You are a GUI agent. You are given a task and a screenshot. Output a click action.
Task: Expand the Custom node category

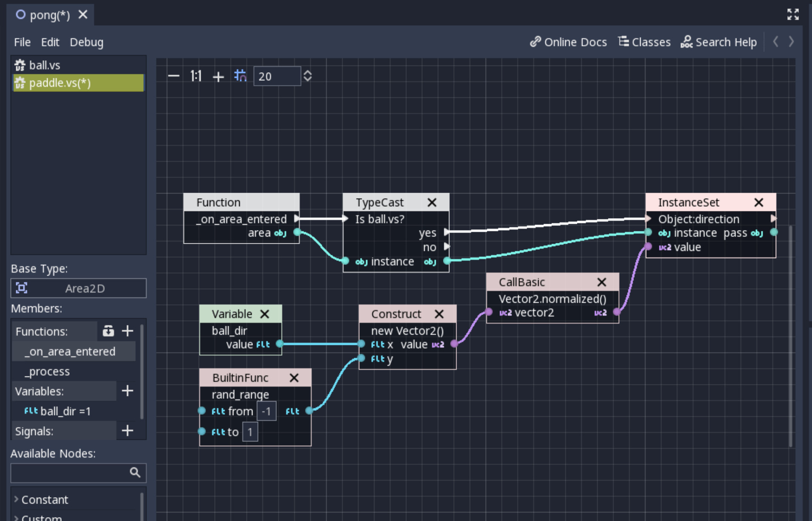click(x=40, y=517)
